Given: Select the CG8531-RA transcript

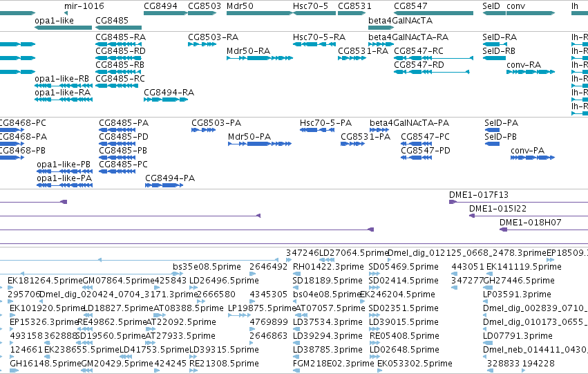Looking at the screenshot, I should pyautogui.click(x=352, y=58).
